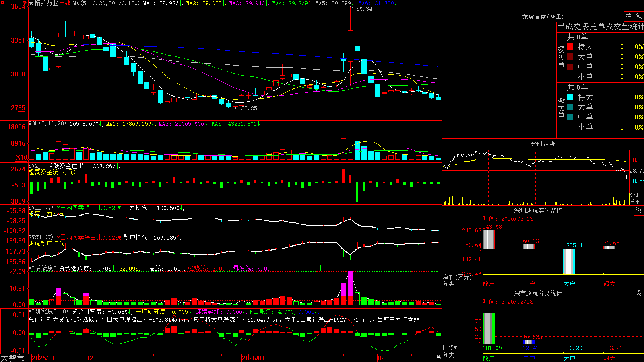Viewport: 644px width, 362px height.
Task: Click the 已成交委托单成交量统计 header
Action: (601, 27)
